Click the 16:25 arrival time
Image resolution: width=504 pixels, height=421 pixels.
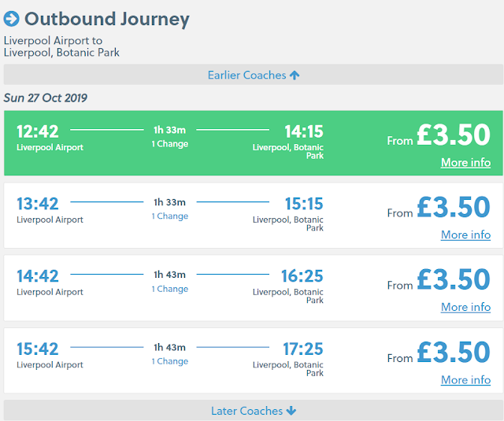pos(302,276)
